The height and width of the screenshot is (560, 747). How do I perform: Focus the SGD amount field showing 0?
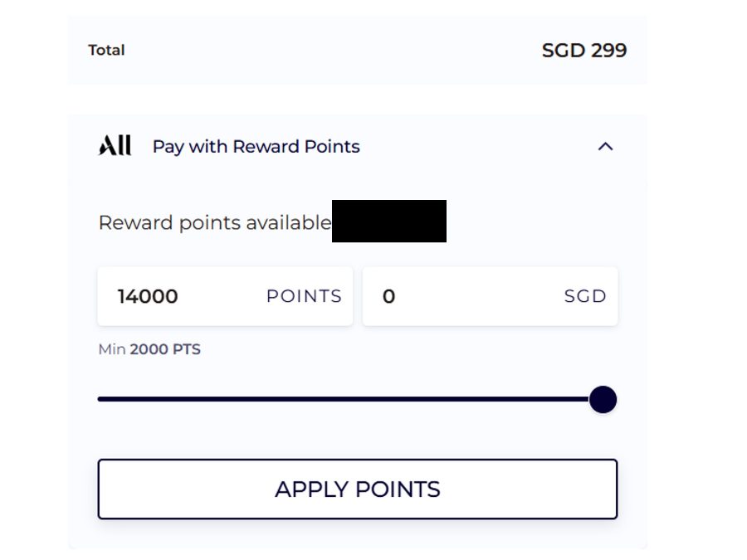pyautogui.click(x=465, y=296)
